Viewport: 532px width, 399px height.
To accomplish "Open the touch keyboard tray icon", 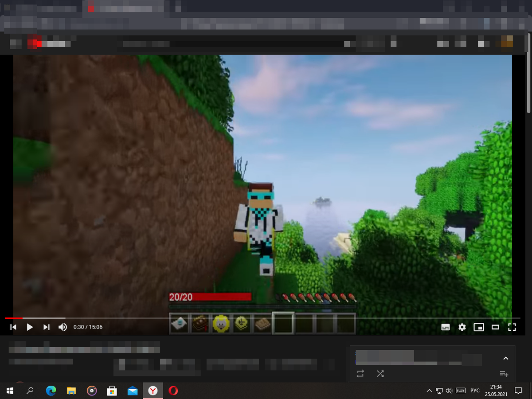I will tap(461, 391).
